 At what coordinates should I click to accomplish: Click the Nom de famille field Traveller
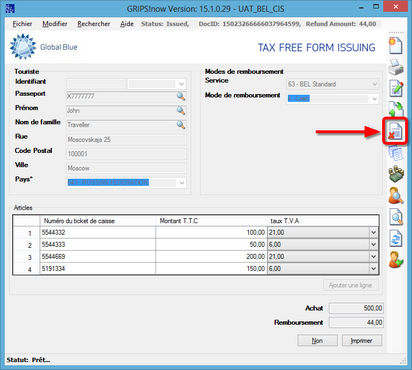tap(126, 125)
